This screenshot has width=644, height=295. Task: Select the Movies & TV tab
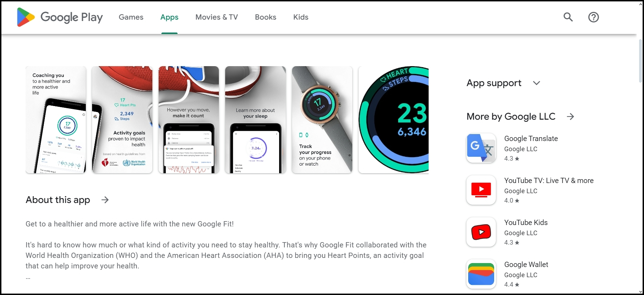pos(217,17)
